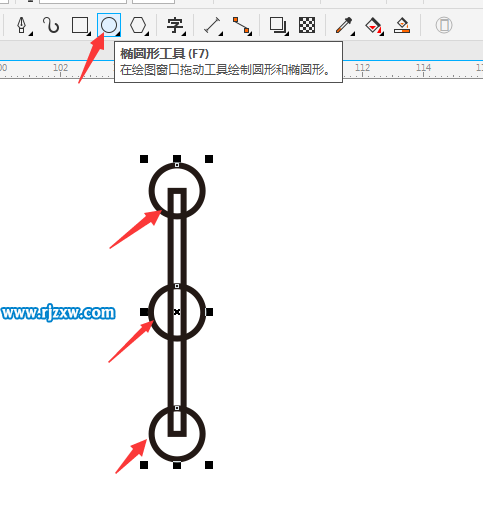Image resolution: width=483 pixels, height=506 pixels.
Task: Select the Text tool
Action: pos(175,25)
